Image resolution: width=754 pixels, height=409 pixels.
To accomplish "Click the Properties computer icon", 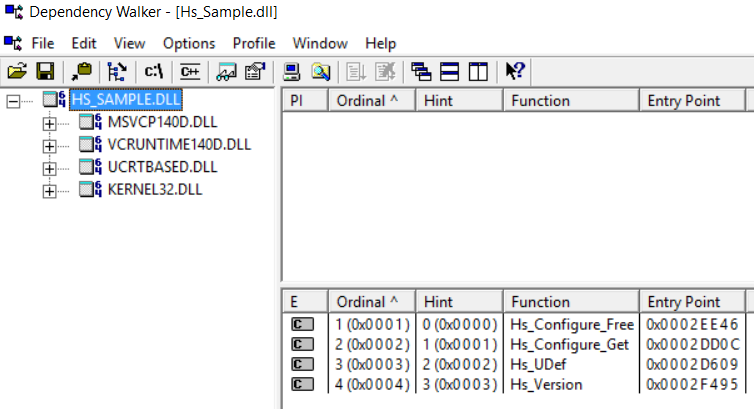I will (291, 72).
